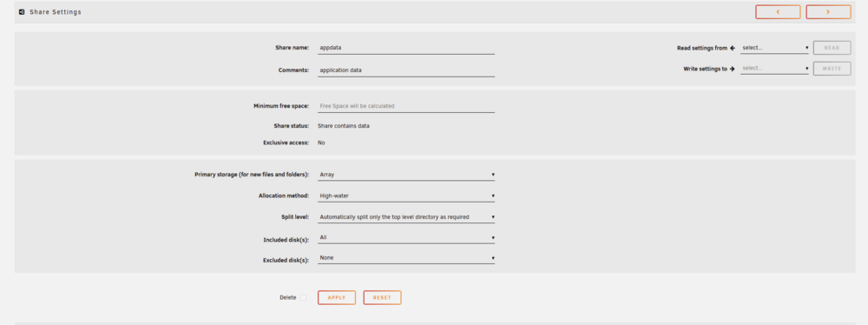This screenshot has width=868, height=325.
Task: Click the WRITE button
Action: 832,69
